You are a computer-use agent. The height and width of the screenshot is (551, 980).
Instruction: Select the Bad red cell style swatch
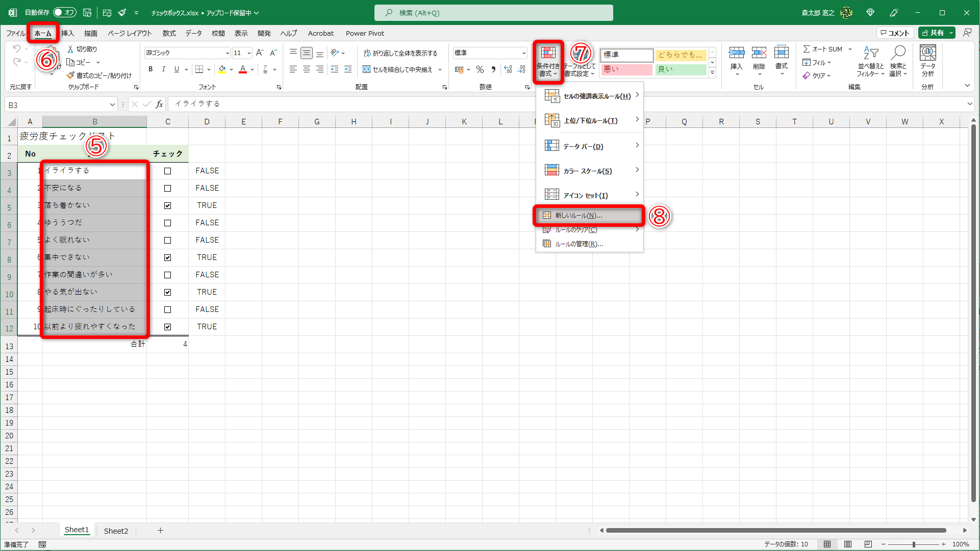pyautogui.click(x=627, y=69)
